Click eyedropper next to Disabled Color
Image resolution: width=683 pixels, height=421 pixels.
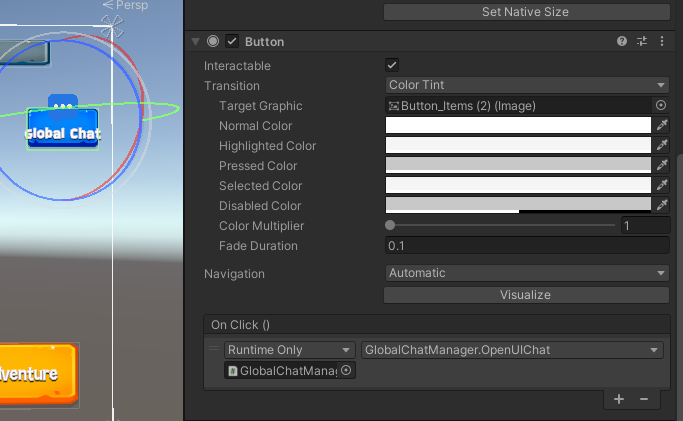pos(661,205)
